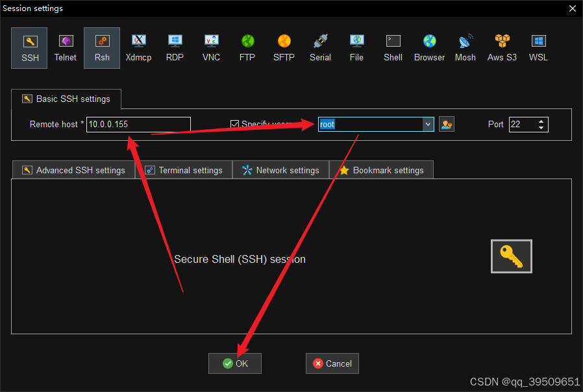Open the Basic SSH settings tab
Image resolution: width=583 pixels, height=392 pixels.
pyautogui.click(x=66, y=99)
